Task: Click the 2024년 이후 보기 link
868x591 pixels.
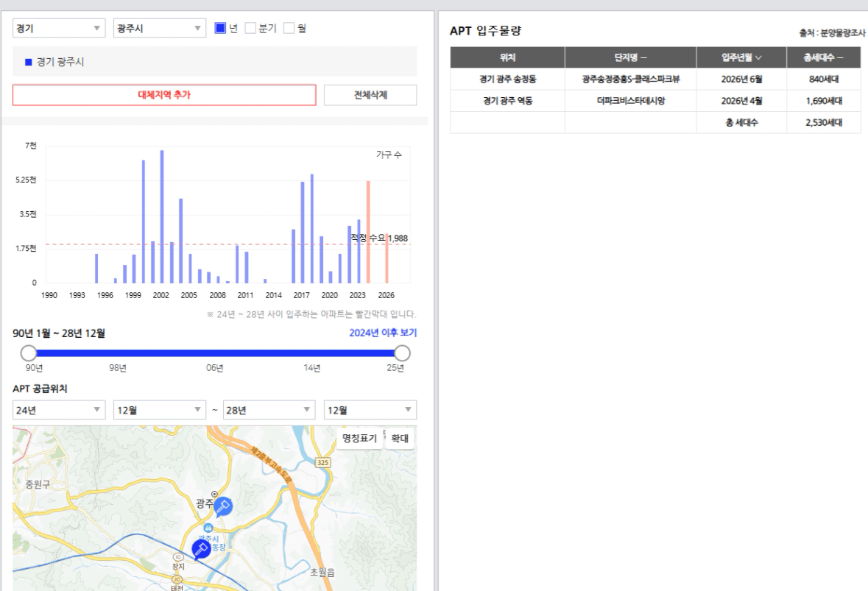Action: (383, 333)
